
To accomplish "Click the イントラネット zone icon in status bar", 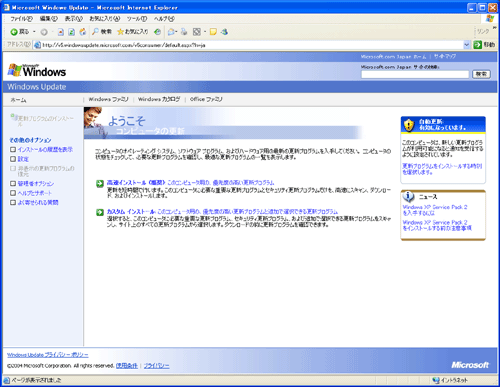I will (x=436, y=380).
